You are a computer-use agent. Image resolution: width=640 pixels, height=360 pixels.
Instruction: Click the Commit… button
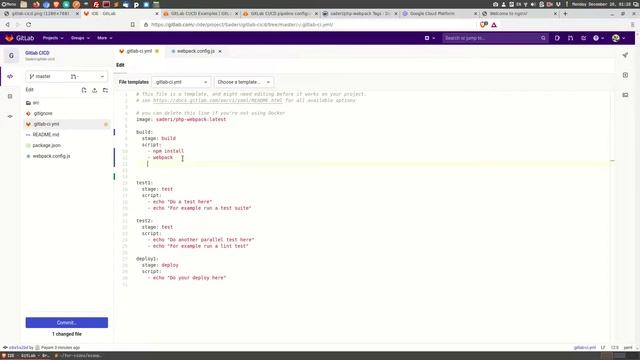[x=67, y=322]
